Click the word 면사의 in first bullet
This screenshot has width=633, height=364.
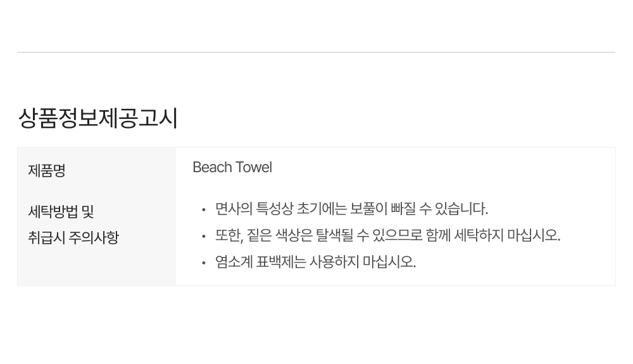tap(234, 209)
